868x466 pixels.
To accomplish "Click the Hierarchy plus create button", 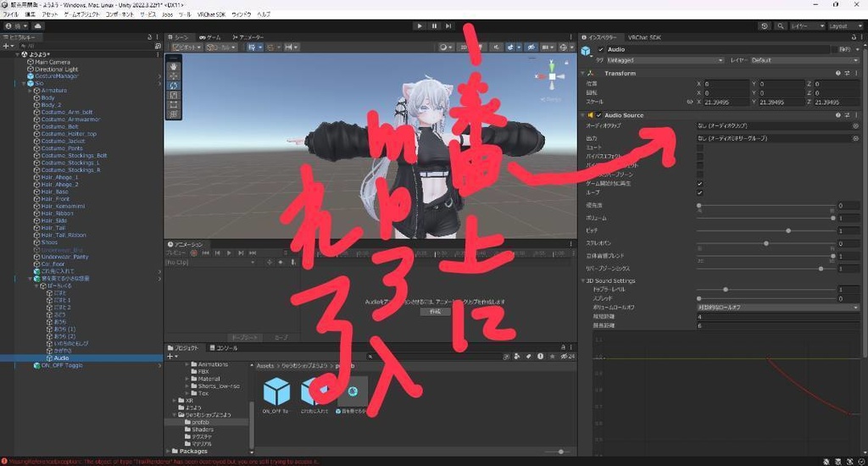I will [8, 46].
